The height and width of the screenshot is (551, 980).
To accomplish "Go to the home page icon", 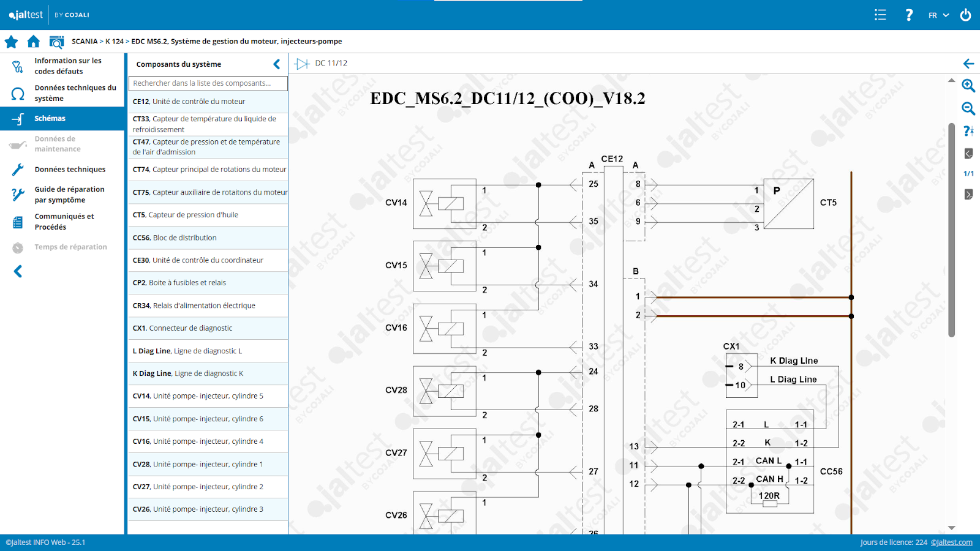I will coord(34,42).
